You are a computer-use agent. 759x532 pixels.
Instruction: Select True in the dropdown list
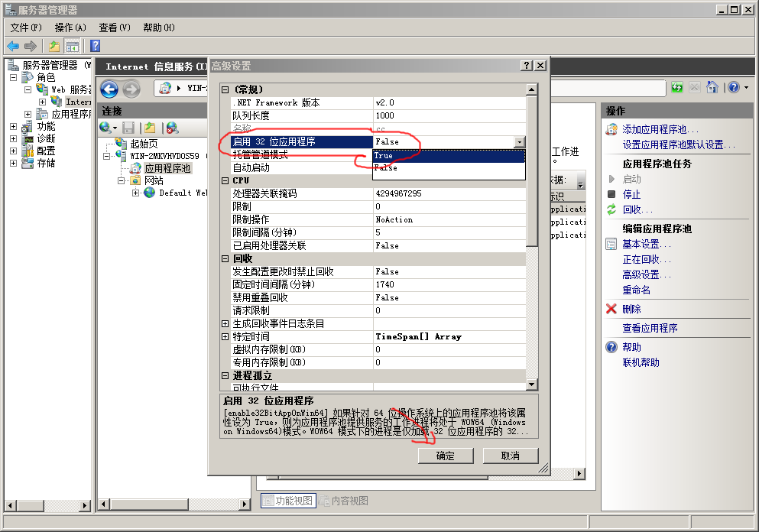(x=448, y=155)
